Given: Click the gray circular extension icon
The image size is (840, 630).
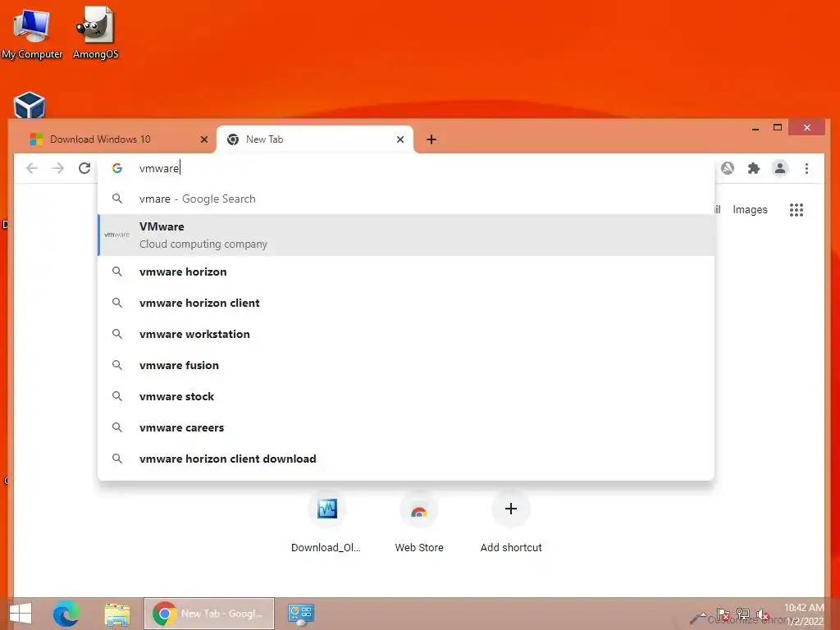Looking at the screenshot, I should coord(728,168).
